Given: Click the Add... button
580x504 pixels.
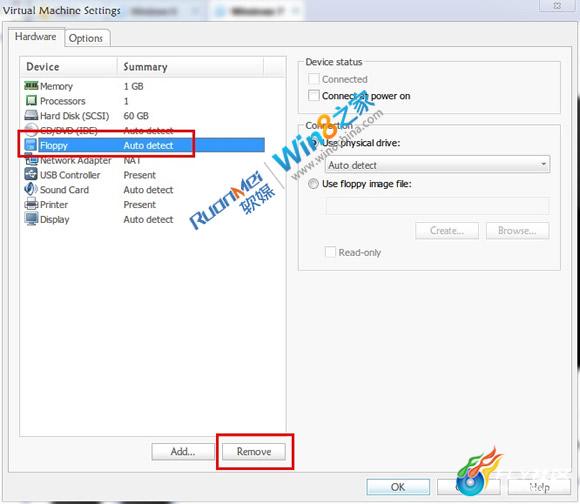Looking at the screenshot, I should (183, 451).
